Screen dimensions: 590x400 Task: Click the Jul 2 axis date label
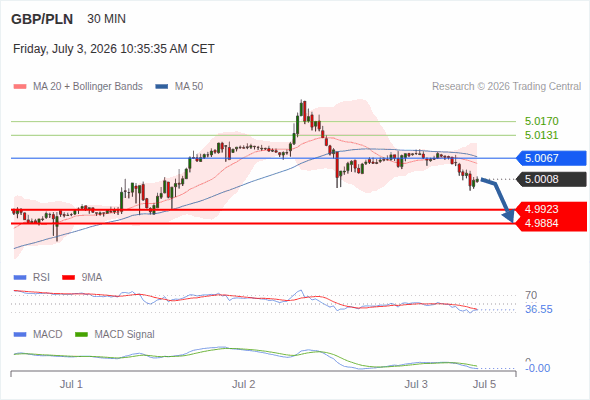tap(244, 384)
